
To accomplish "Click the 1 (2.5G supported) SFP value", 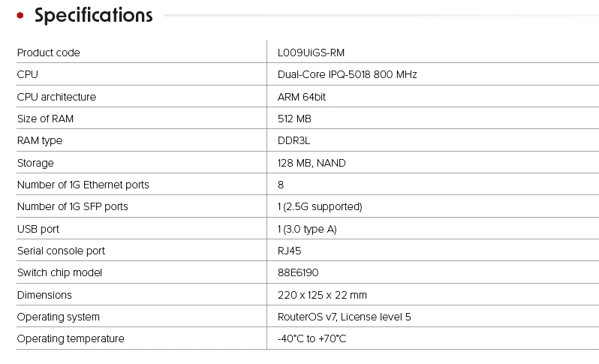I will click(320, 206).
